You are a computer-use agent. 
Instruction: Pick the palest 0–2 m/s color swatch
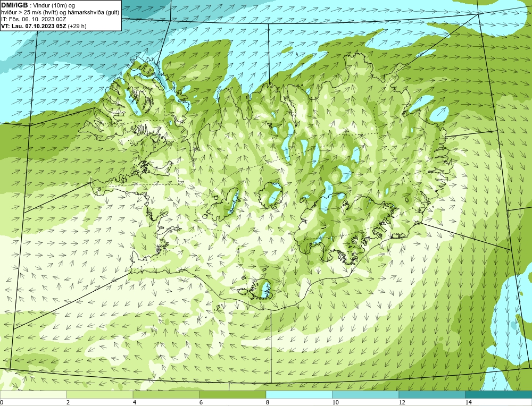point(33,394)
